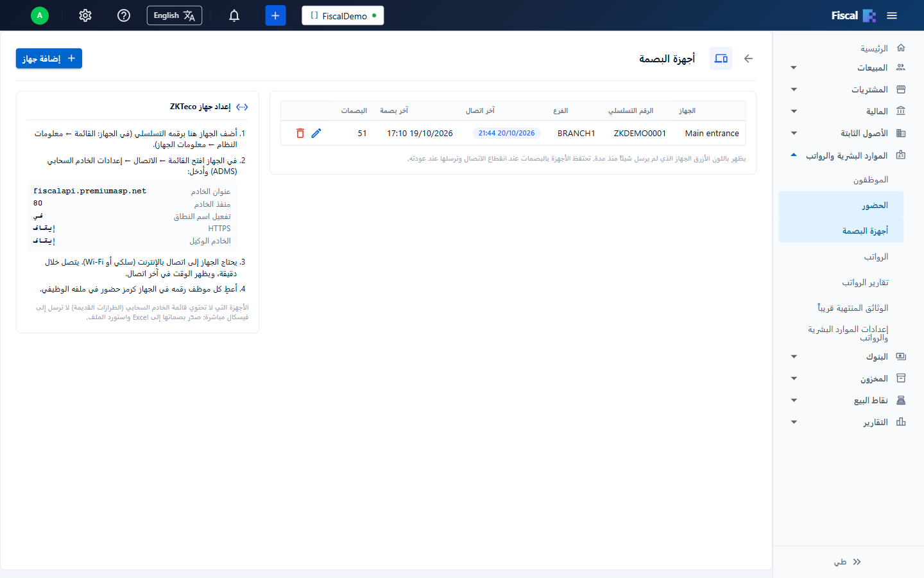The image size is (924, 578).
Task: Open the help question mark icon
Action: click(124, 15)
